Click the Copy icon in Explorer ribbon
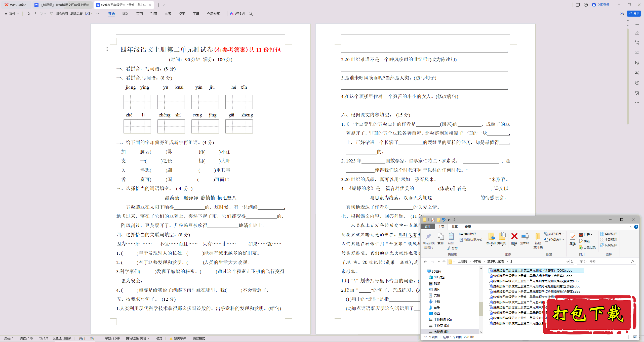The width and height of the screenshot is (644, 342). [440, 236]
